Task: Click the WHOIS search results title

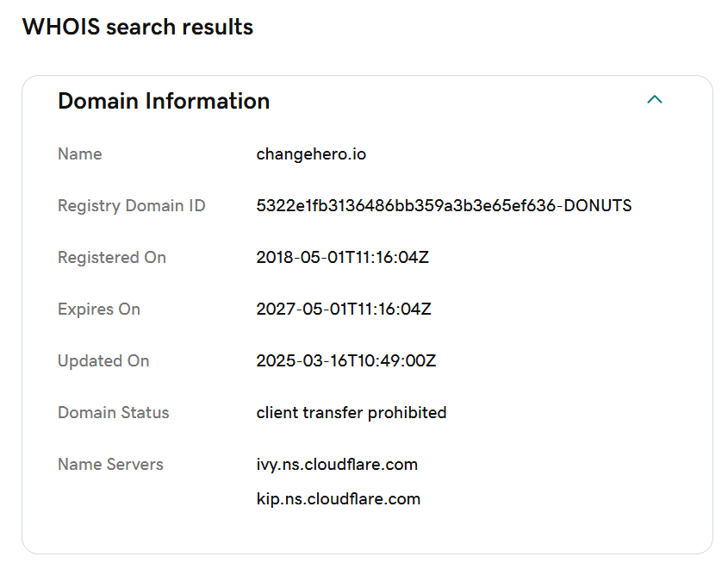Action: (138, 27)
